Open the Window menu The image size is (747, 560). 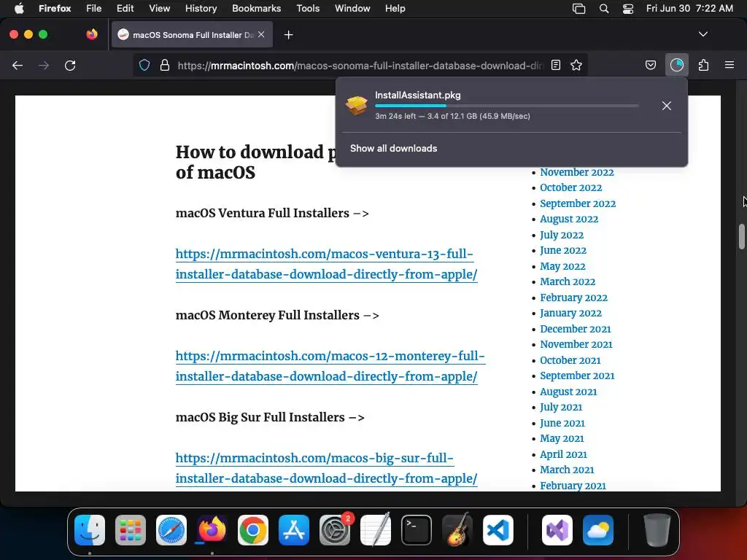(x=352, y=9)
